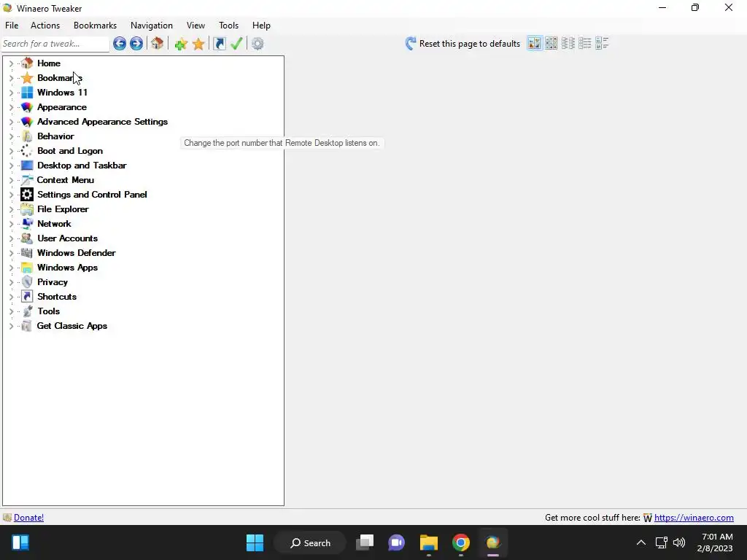Click the Search for a tweak field
Screen dimensions: 747x560
(55, 44)
